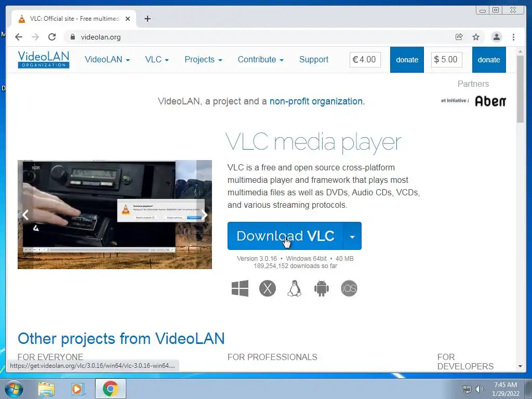
Task: Open Chrome three-dot menu
Action: (x=514, y=37)
